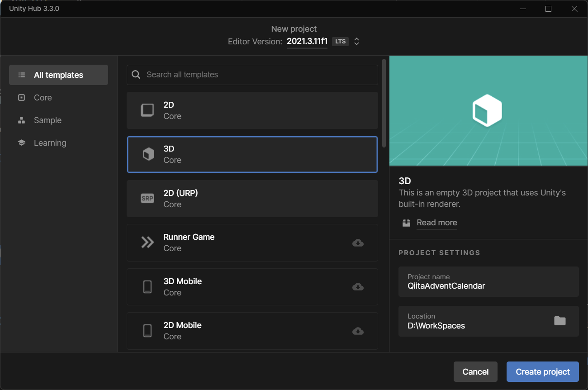Screen dimensions: 588x390
Task: Click the Runner Game double-chevron icon
Action: (x=147, y=243)
